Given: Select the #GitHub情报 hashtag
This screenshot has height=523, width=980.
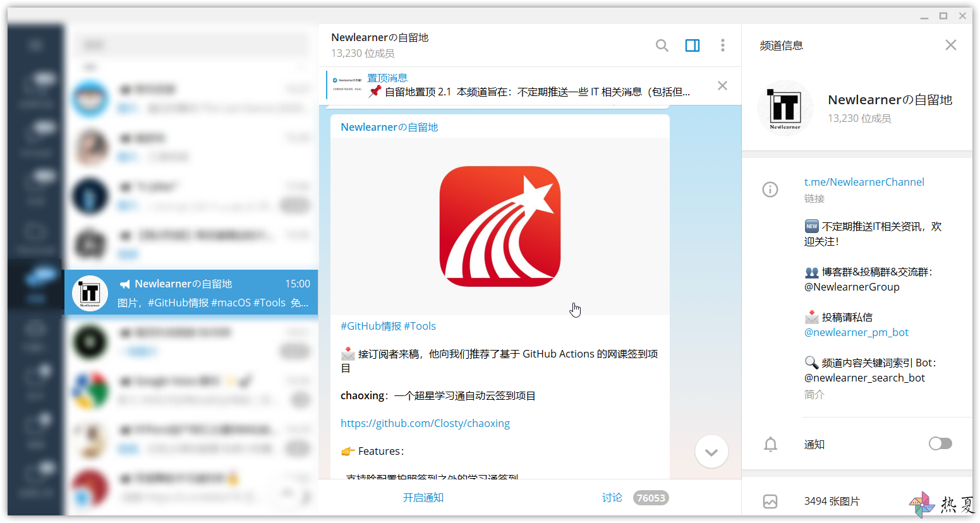Looking at the screenshot, I should [371, 326].
